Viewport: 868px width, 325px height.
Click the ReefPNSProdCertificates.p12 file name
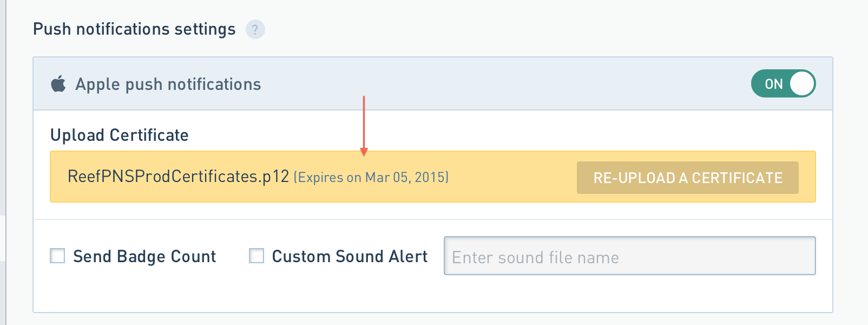(178, 177)
